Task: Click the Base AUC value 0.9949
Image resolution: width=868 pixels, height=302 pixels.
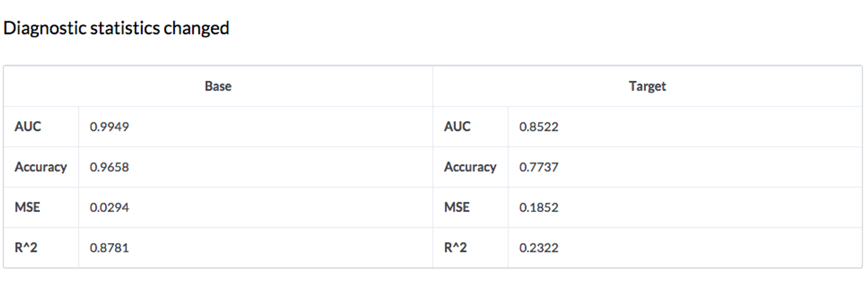Action: (109, 127)
